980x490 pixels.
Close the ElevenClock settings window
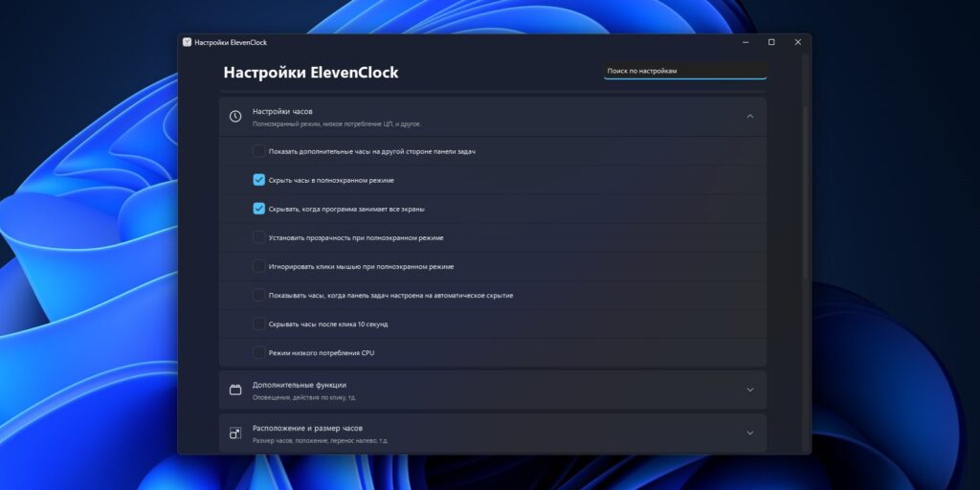(x=797, y=42)
